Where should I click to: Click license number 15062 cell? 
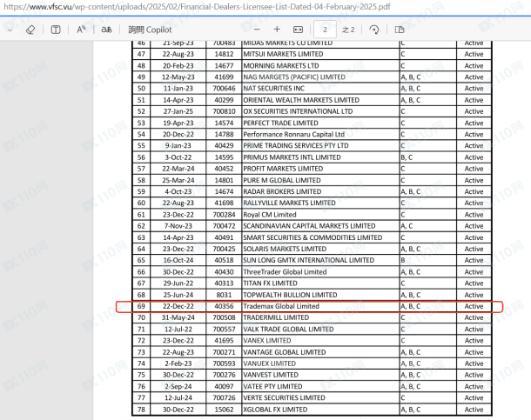pyautogui.click(x=224, y=410)
